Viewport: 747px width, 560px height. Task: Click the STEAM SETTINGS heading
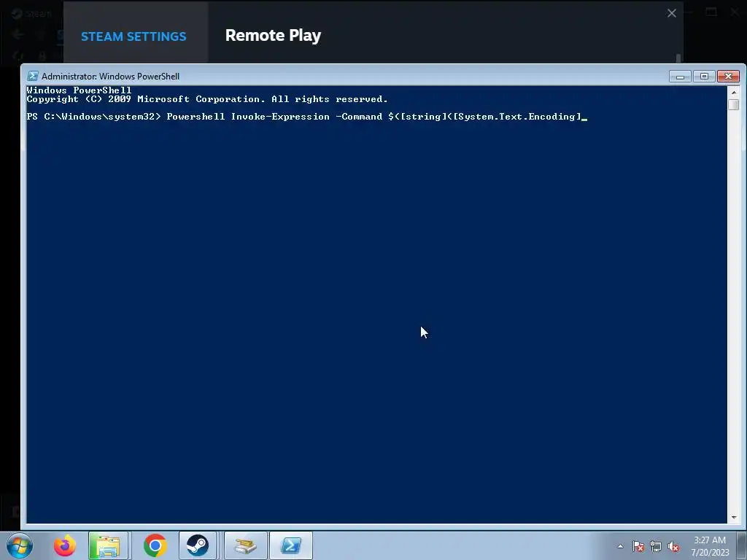coord(133,36)
